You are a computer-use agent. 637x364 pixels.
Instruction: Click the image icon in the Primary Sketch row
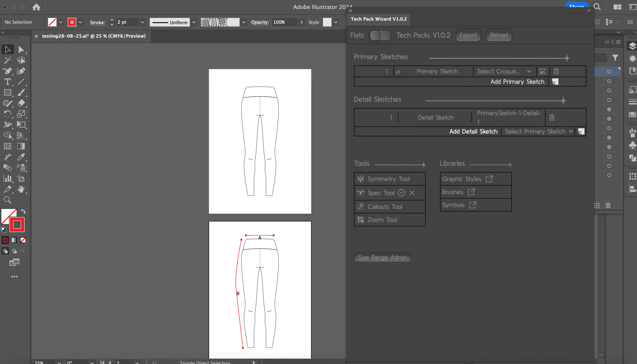542,71
